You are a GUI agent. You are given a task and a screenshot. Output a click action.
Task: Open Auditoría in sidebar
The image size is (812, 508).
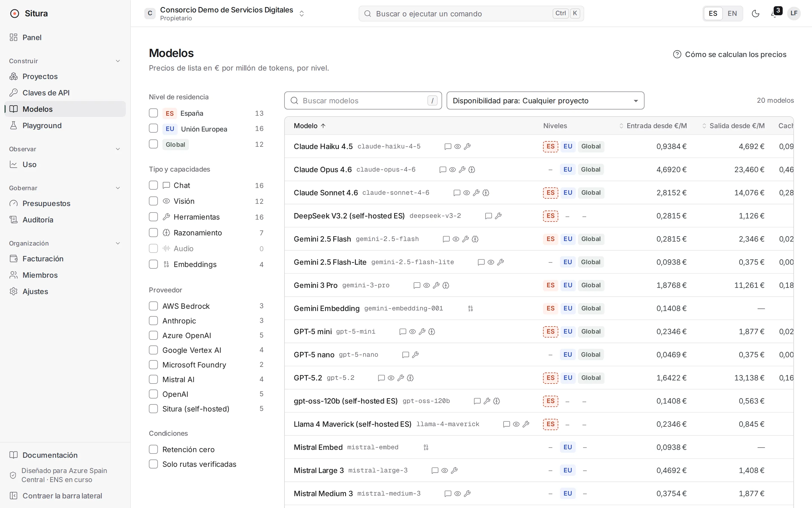pyautogui.click(x=65, y=220)
